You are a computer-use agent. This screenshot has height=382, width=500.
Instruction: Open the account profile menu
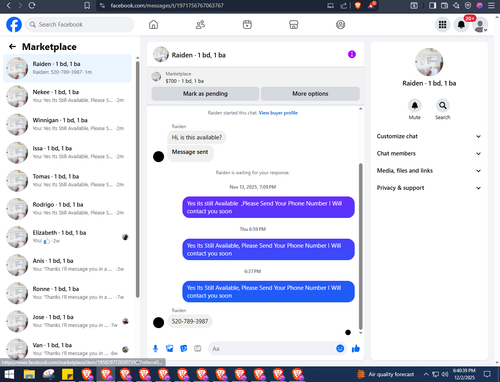[x=480, y=25]
